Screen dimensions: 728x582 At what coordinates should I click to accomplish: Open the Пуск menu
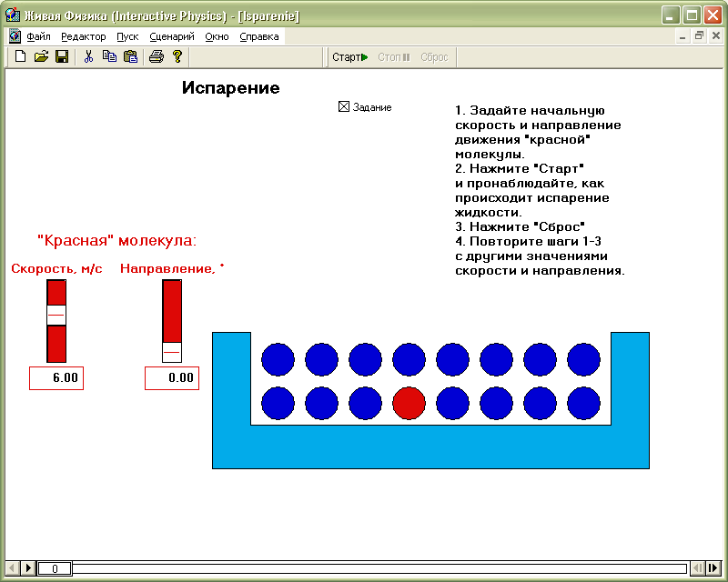point(127,36)
